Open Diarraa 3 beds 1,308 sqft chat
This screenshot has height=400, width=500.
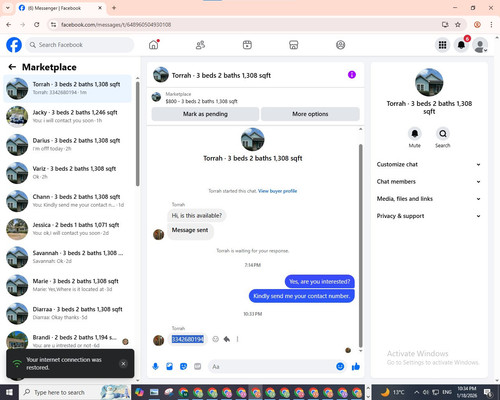click(68, 313)
